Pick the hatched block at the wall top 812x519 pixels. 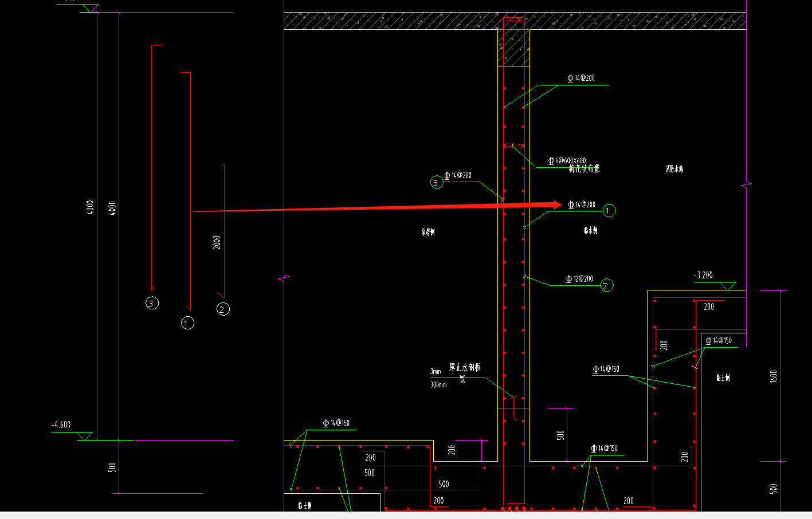click(x=513, y=48)
